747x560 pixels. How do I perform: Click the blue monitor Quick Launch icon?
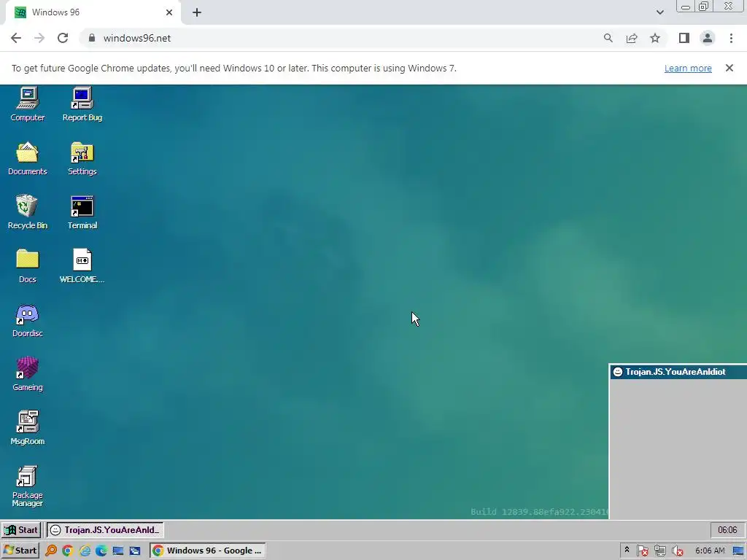118,551
